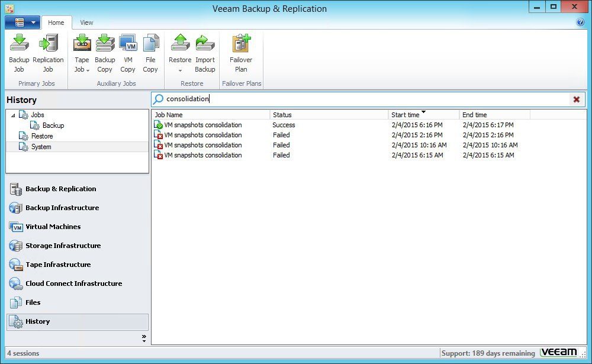Open the Restore dropdown menu

[x=179, y=69]
